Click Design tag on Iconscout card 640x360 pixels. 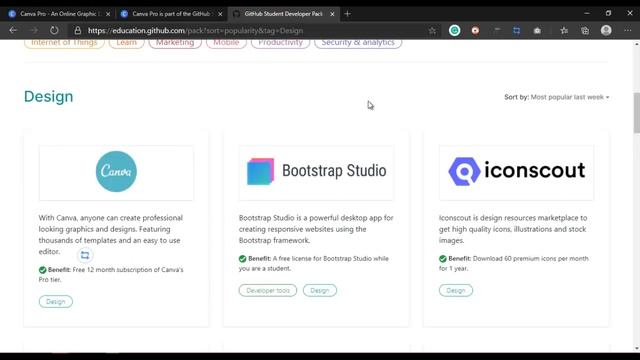[456, 291]
